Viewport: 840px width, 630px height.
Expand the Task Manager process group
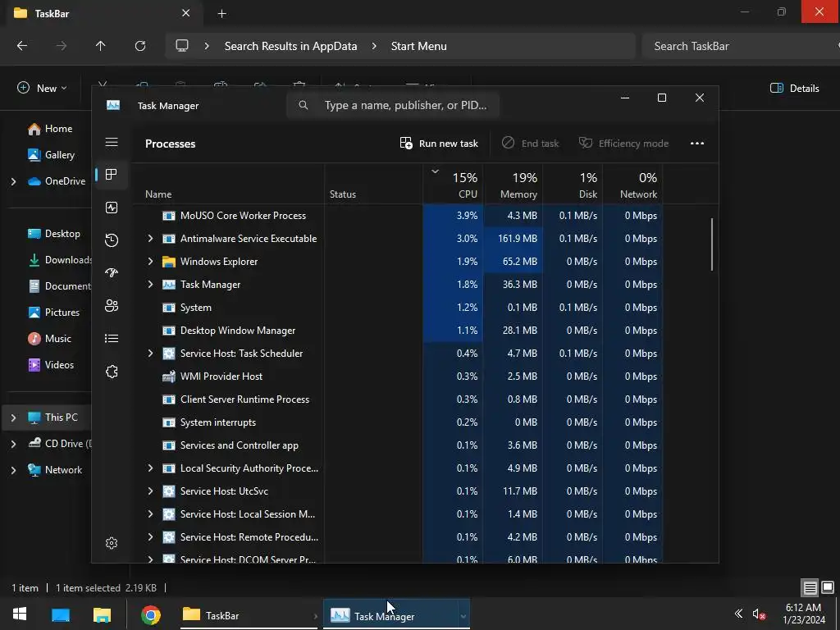point(151,285)
